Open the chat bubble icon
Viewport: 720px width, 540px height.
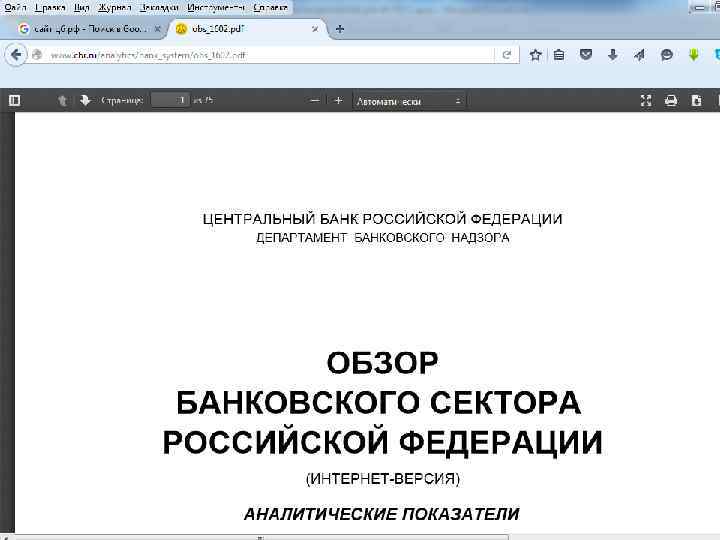point(666,55)
